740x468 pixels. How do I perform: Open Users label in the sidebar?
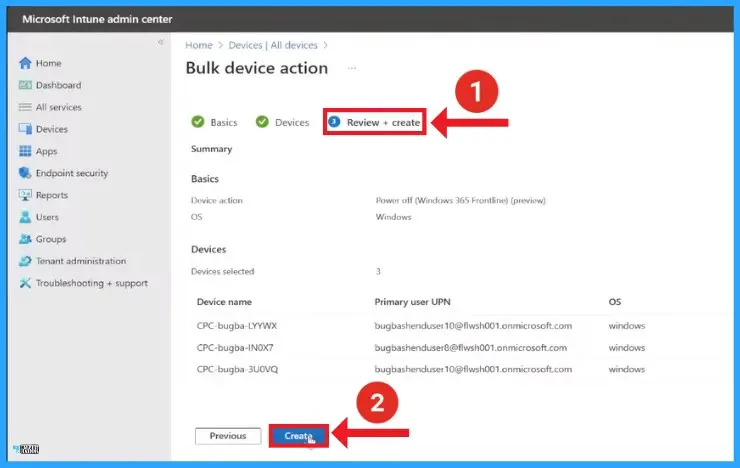point(47,217)
